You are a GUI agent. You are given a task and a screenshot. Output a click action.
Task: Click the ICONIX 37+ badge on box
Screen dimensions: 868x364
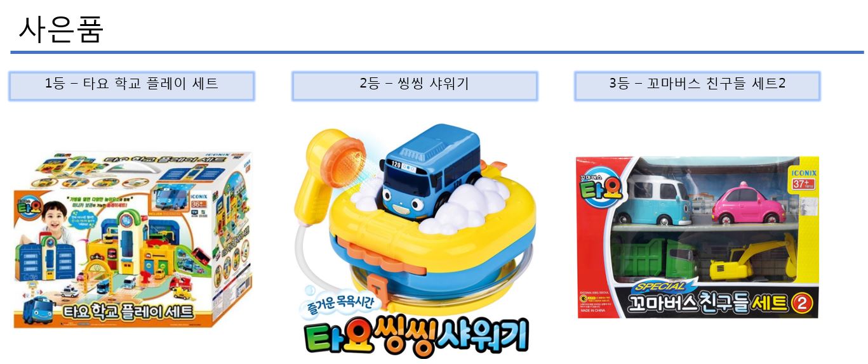point(802,179)
